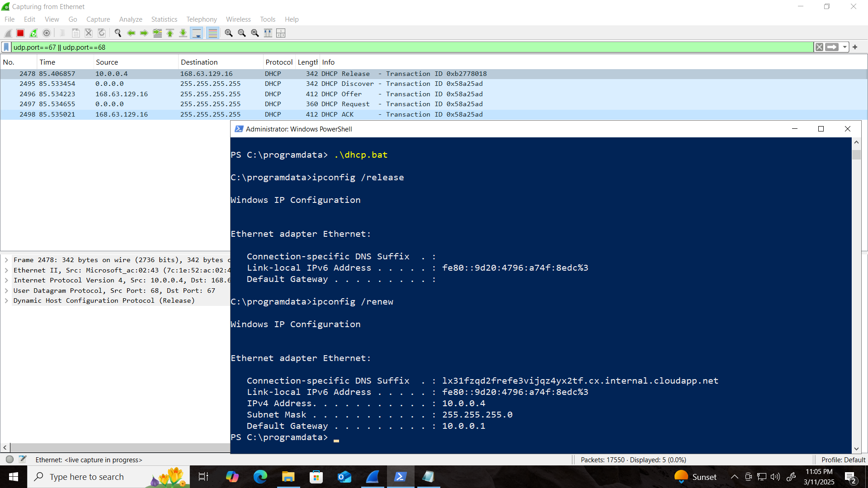Image resolution: width=868 pixels, height=488 pixels.
Task: Open the capture options gear icon
Action: [x=47, y=33]
